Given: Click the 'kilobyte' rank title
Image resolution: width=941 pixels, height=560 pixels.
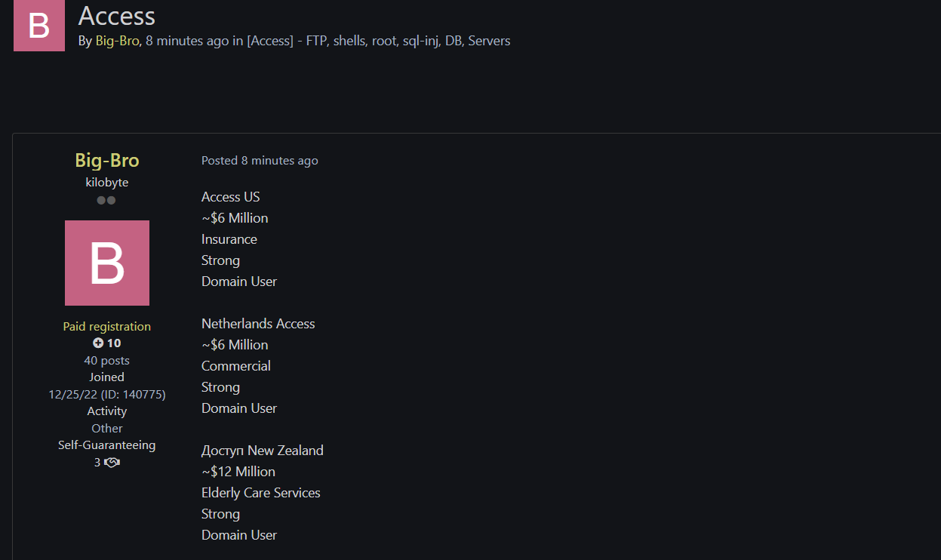Looking at the screenshot, I should tap(107, 183).
